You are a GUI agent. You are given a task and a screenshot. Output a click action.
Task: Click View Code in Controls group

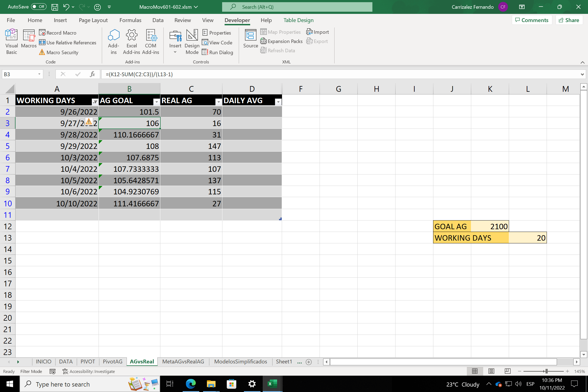coord(217,42)
